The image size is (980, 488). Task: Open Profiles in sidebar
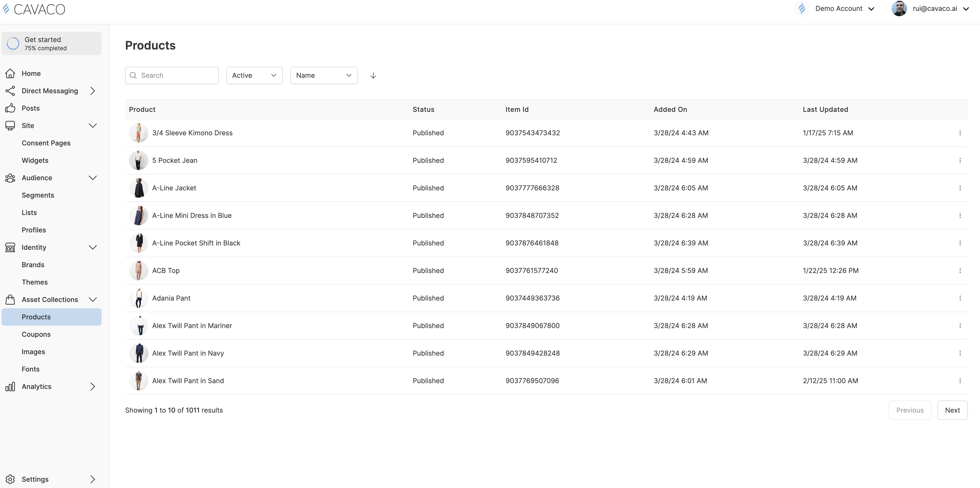point(34,230)
